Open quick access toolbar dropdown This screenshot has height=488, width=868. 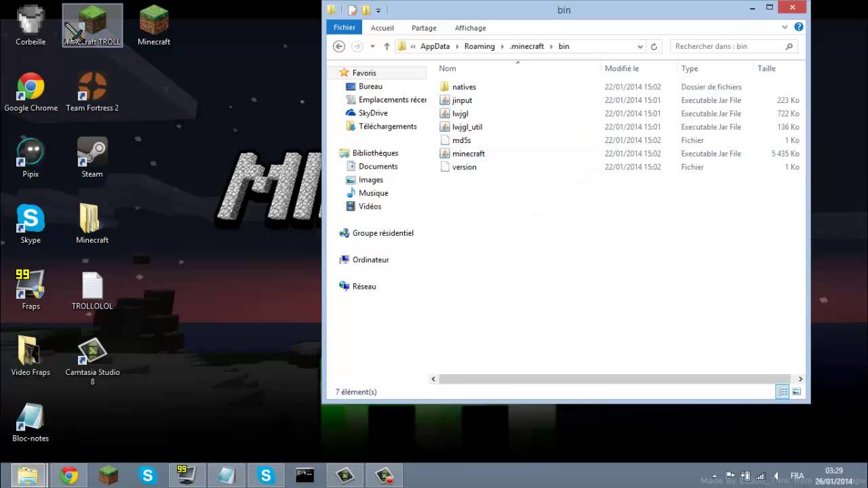point(378,9)
